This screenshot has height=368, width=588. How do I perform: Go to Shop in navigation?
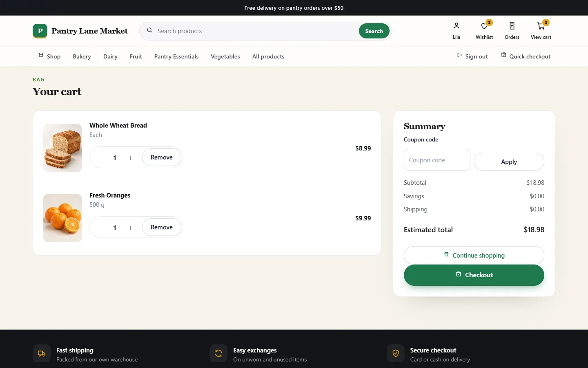(49, 56)
